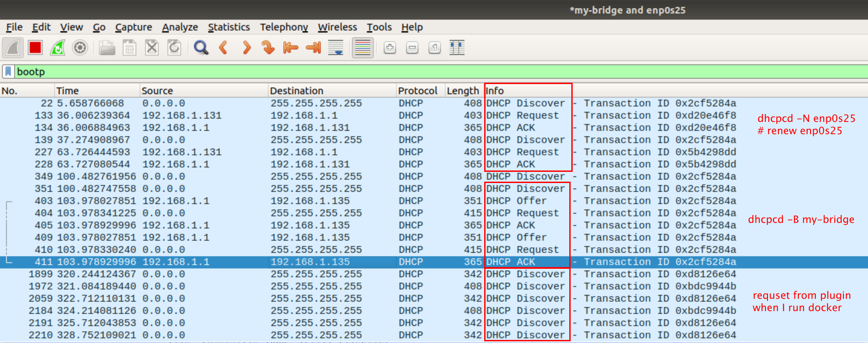868x343 pixels.
Task: Select packet with time 328.752109021
Action: click(434, 335)
